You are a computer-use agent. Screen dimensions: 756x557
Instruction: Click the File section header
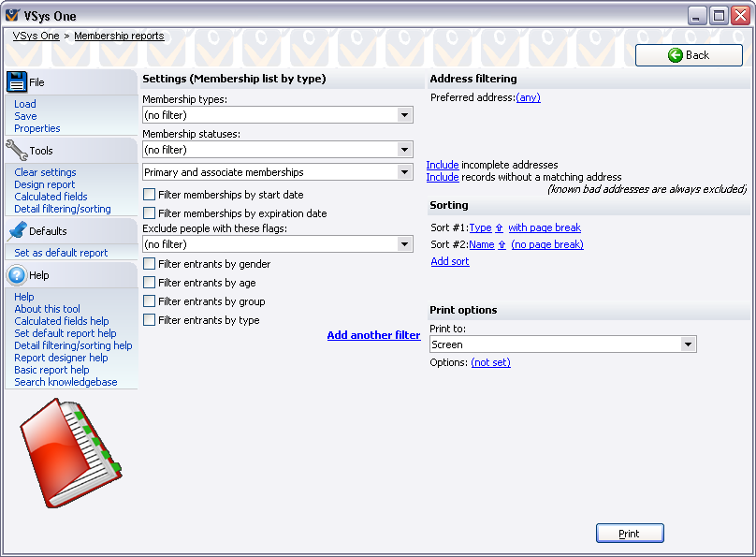point(71,82)
